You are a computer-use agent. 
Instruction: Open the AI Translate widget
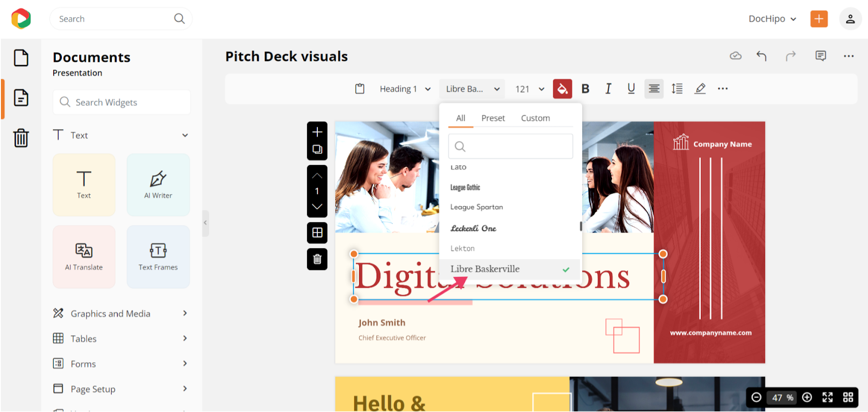[x=84, y=256]
